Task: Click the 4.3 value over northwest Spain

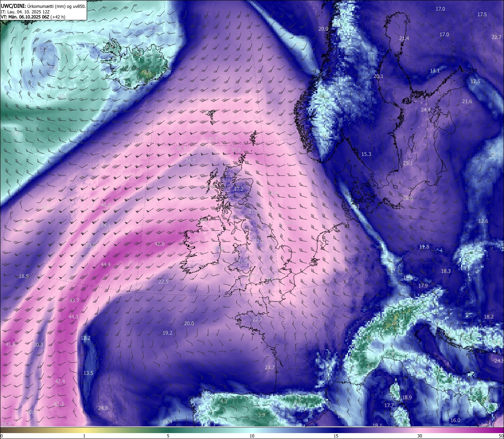Action: (x=224, y=401)
